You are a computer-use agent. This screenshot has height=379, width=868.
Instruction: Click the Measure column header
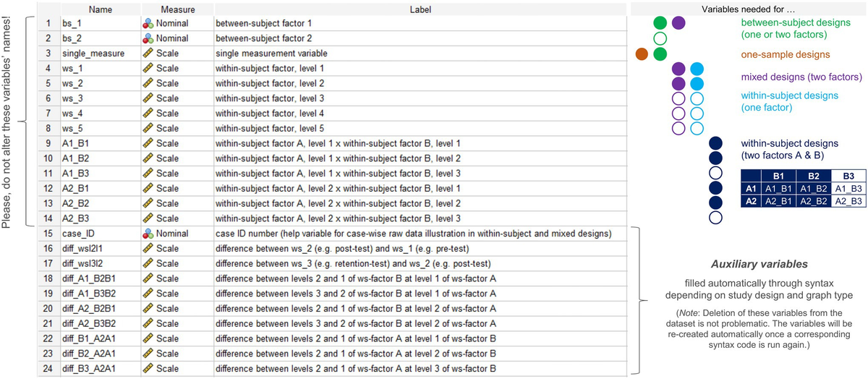pos(174,9)
